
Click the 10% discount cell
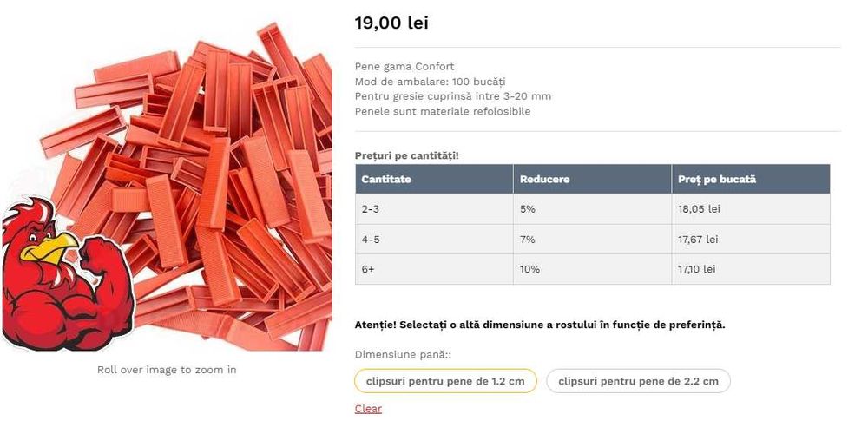[529, 270]
